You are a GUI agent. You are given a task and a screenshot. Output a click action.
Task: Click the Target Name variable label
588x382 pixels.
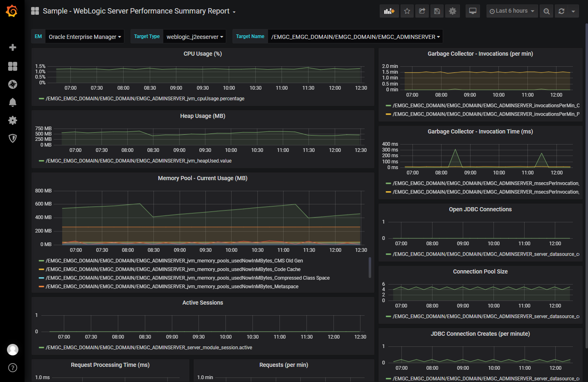[250, 36]
